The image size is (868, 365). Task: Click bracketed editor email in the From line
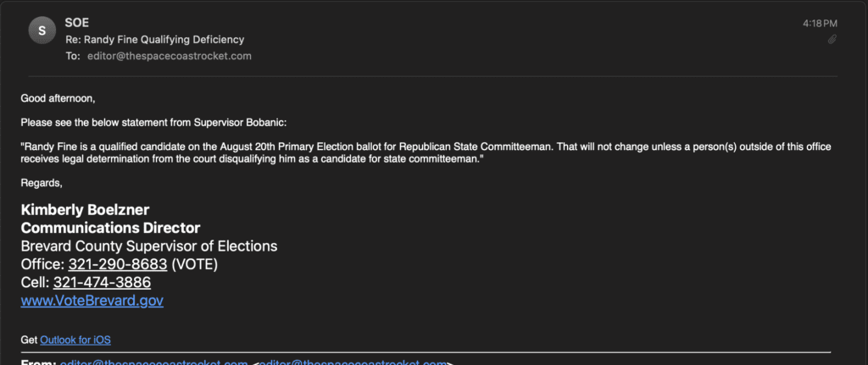point(353,362)
